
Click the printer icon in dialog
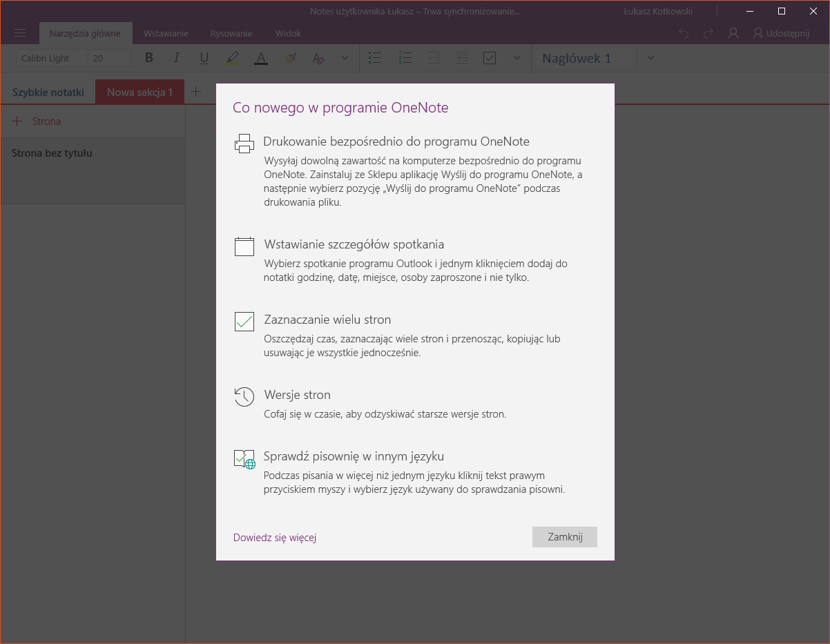244,143
